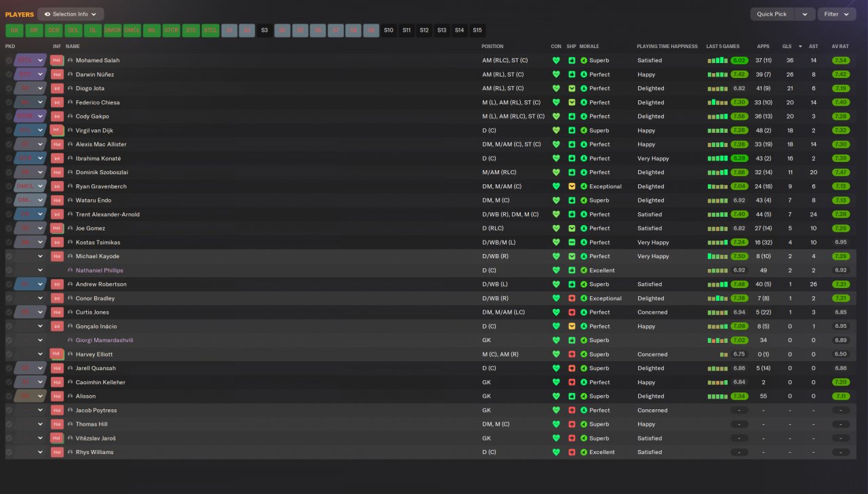The width and height of the screenshot is (868, 494).
Task: Click Giorgi Mamardashvili's condition heart icon
Action: click(556, 340)
